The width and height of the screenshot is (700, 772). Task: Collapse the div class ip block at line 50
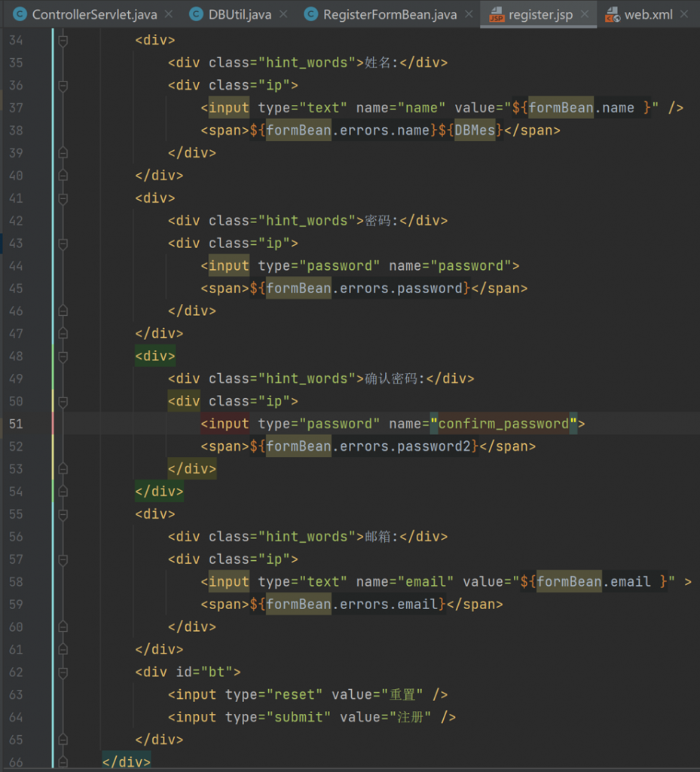click(x=63, y=402)
